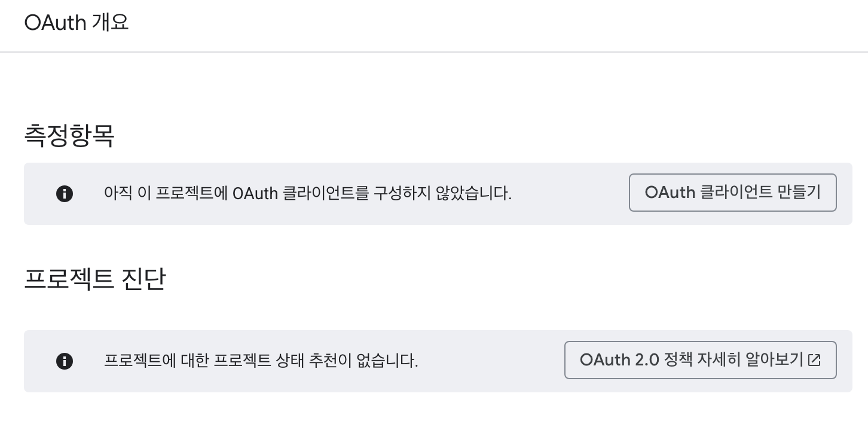Select the 측정항목 section heading

tap(69, 135)
